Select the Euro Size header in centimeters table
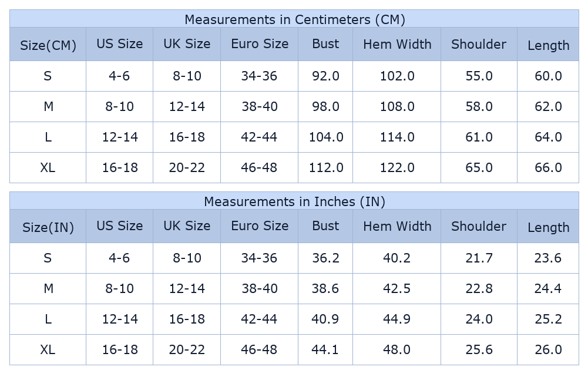 coord(260,44)
